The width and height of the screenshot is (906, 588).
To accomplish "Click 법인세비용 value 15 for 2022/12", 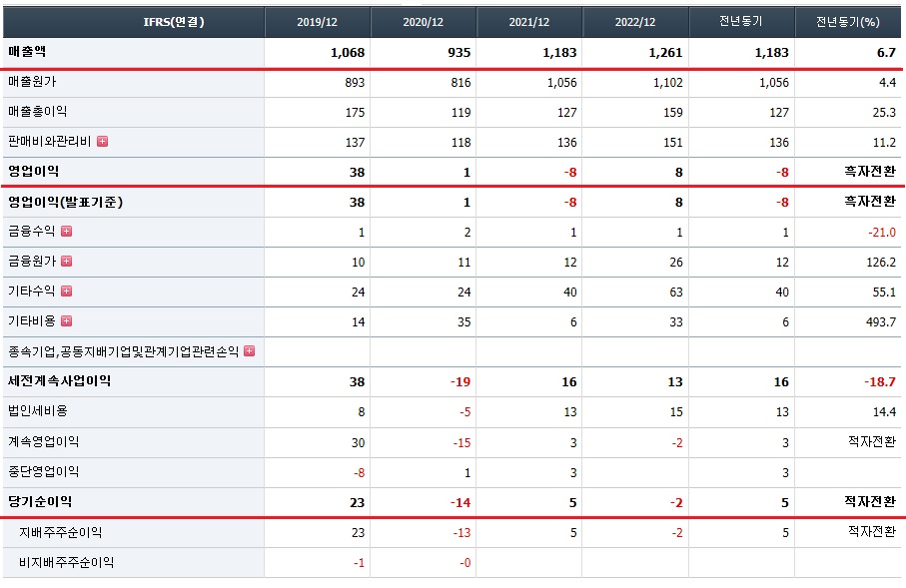I will (x=676, y=412).
